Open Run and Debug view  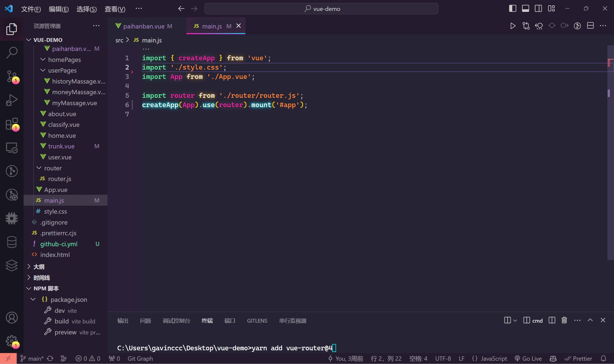pyautogui.click(x=12, y=100)
